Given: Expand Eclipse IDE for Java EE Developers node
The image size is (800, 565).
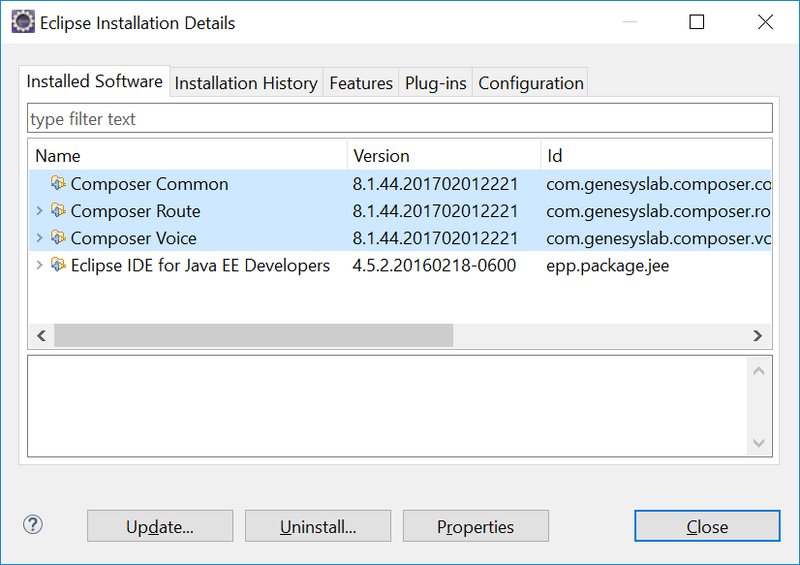Looking at the screenshot, I should [40, 265].
